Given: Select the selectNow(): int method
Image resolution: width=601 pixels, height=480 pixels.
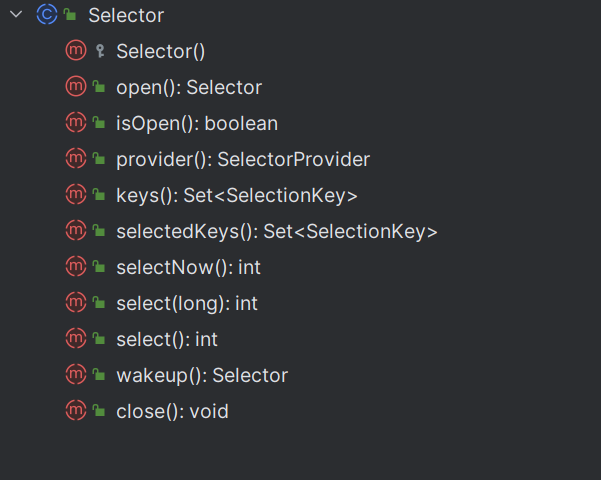Looking at the screenshot, I should click(188, 267).
